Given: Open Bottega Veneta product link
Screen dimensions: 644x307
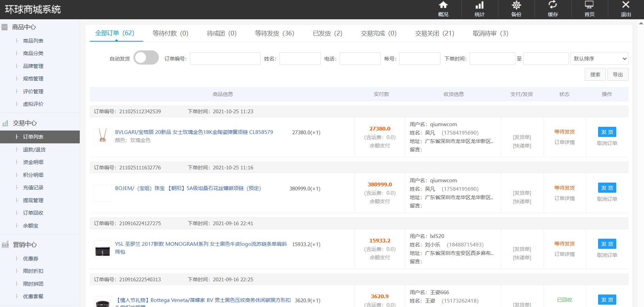Looking at the screenshot, I should (x=203, y=300).
